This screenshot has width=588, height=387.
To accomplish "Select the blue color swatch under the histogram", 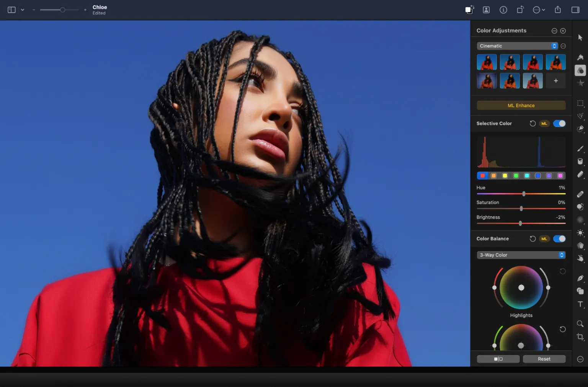I will tap(538, 175).
